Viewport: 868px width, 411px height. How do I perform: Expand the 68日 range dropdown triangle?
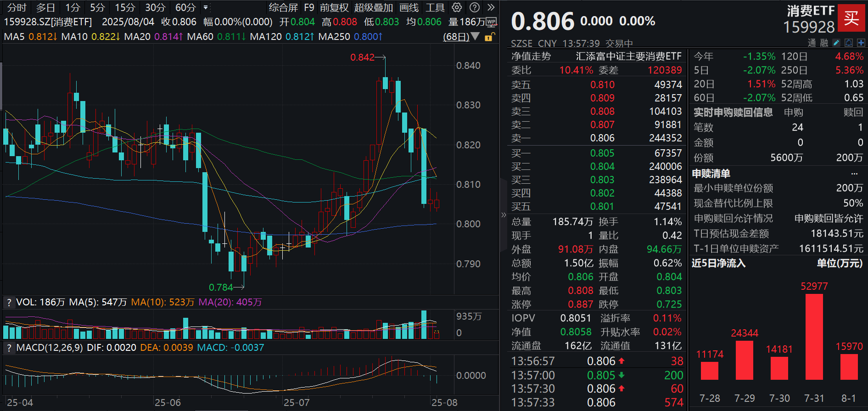click(476, 36)
